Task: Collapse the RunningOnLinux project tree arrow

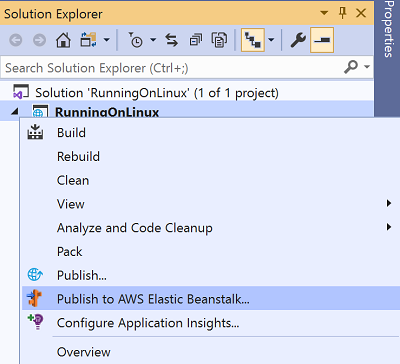Action: (x=14, y=112)
